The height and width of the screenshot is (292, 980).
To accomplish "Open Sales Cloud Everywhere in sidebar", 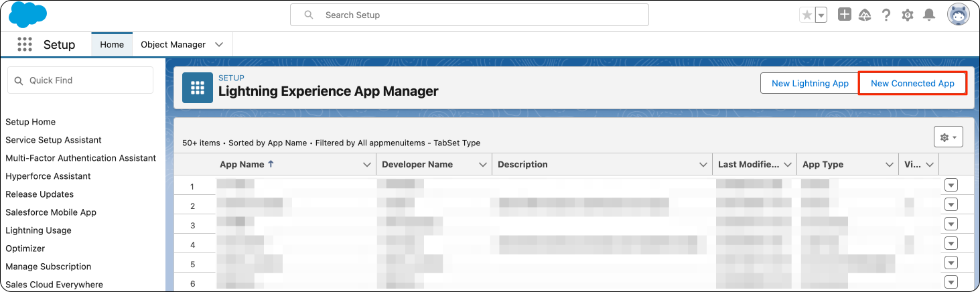I will [54, 285].
